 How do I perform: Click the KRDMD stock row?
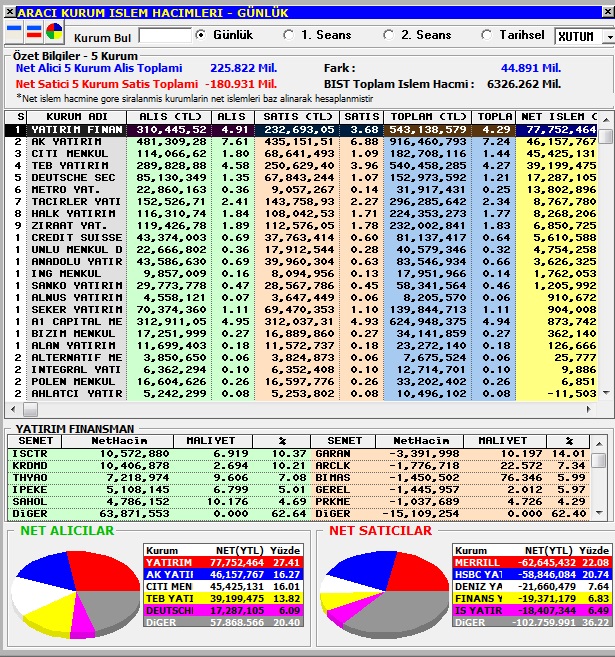click(159, 466)
